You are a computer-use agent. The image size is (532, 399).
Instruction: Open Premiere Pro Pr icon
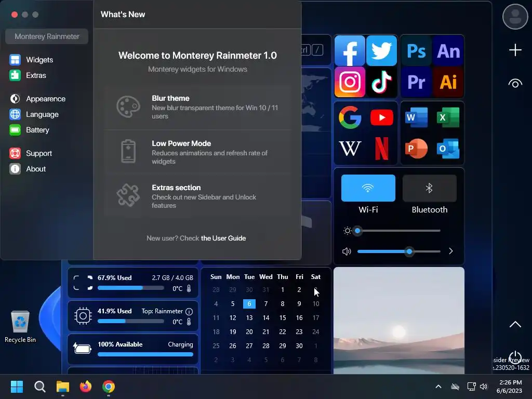point(416,82)
